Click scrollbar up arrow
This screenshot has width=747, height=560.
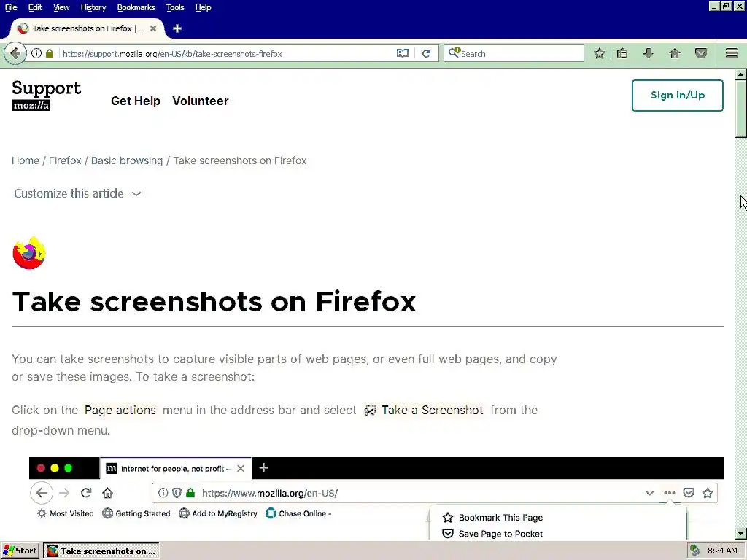tap(741, 74)
